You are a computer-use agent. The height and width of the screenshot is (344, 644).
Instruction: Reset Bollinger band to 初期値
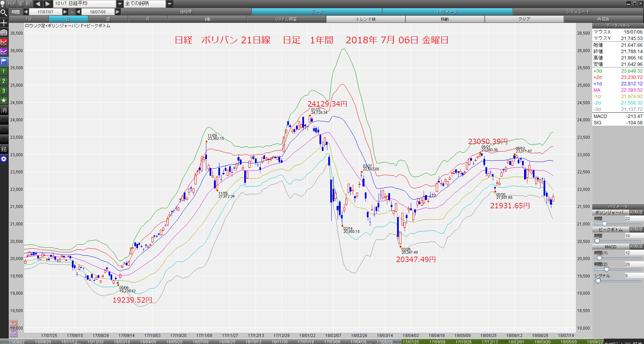[636, 212]
